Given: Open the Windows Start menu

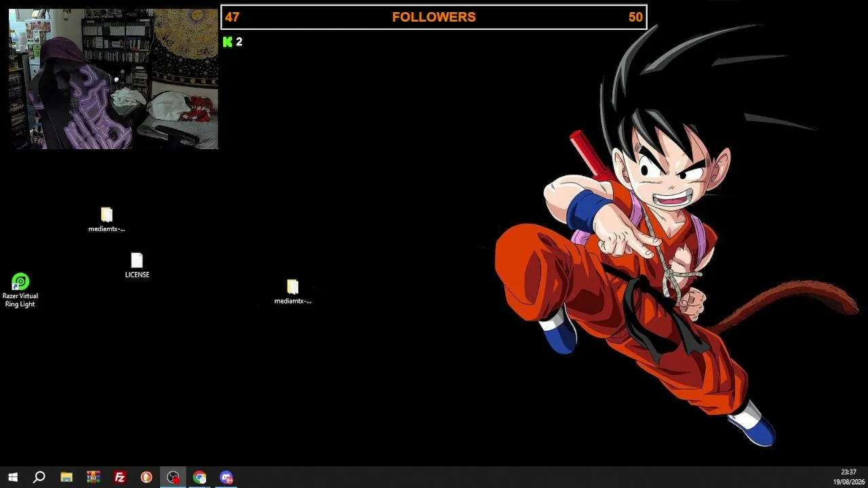Looking at the screenshot, I should (13, 477).
